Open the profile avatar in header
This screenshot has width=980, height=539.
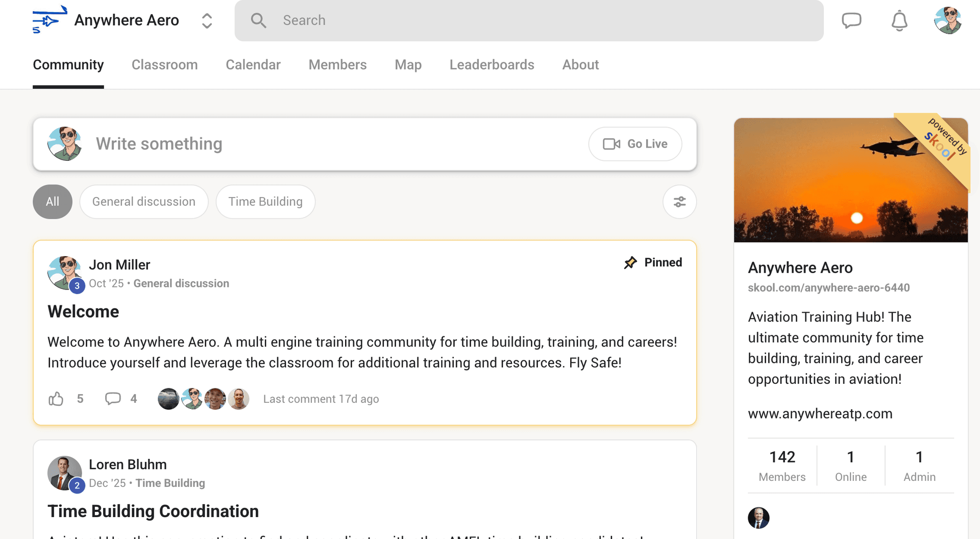coord(947,20)
